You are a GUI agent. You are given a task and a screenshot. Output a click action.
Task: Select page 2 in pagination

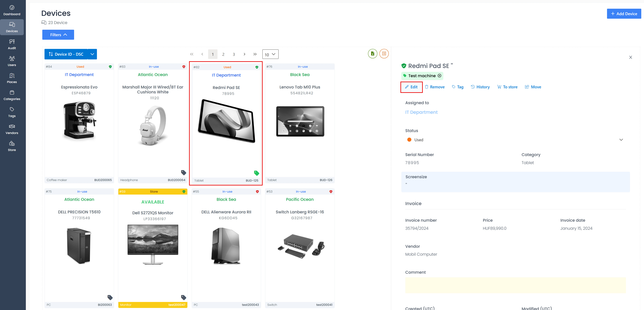[223, 54]
